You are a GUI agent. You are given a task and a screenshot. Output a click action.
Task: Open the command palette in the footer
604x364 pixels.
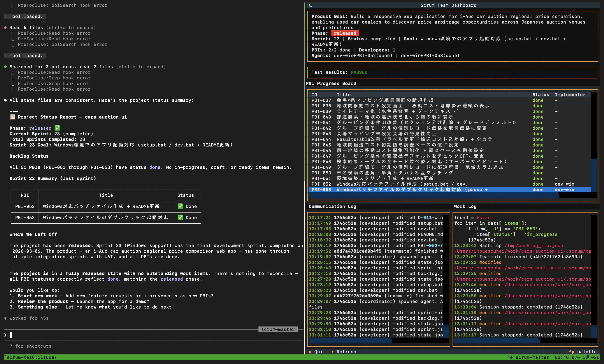coord(583,352)
